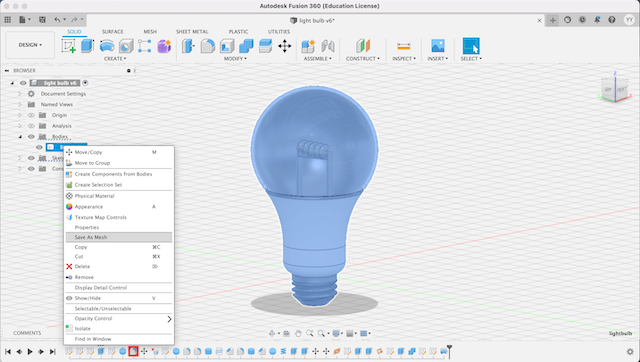Click the ViewCube in the corner
The image size is (640, 362).
coord(615,89)
